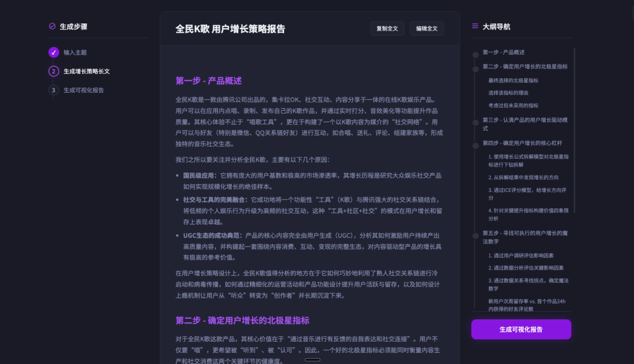Click the outline panel vertical scrollbar
The width and height of the screenshot is (634, 364).
click(574, 131)
